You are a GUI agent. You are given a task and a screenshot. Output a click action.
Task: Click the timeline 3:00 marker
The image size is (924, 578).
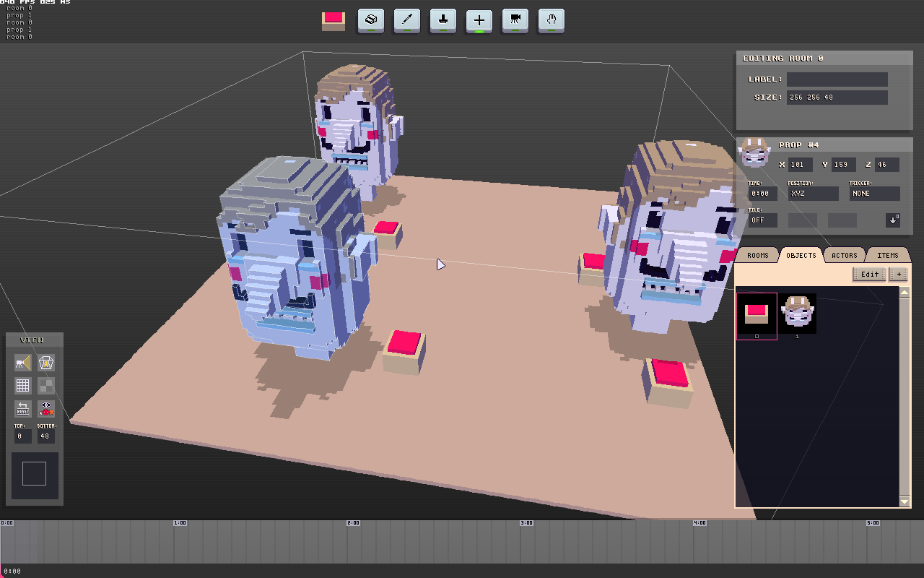point(526,522)
